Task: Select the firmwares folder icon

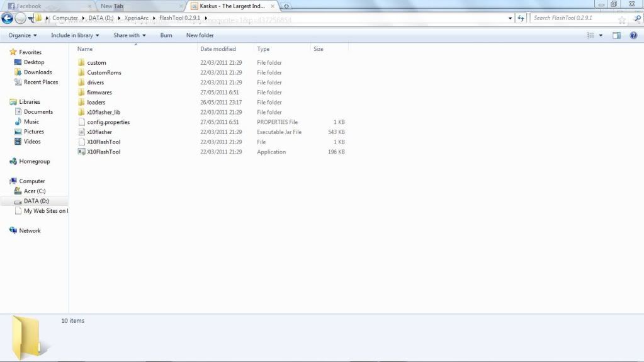Action: [81, 92]
